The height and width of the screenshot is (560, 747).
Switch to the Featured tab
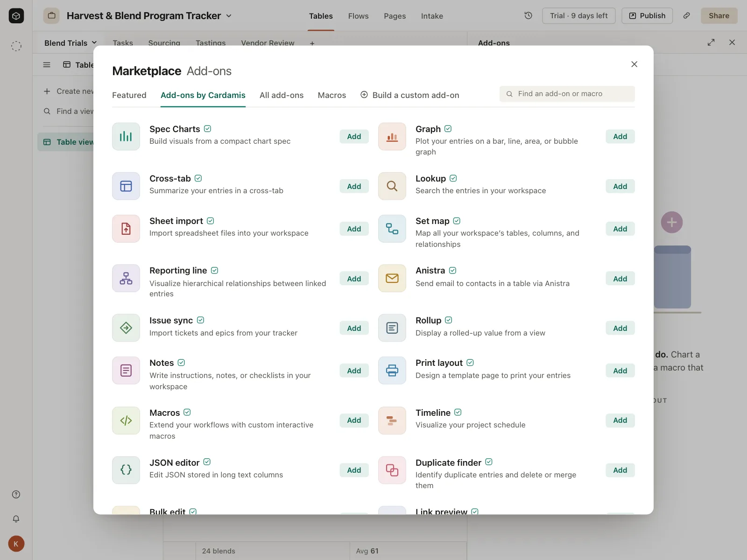[x=129, y=95]
